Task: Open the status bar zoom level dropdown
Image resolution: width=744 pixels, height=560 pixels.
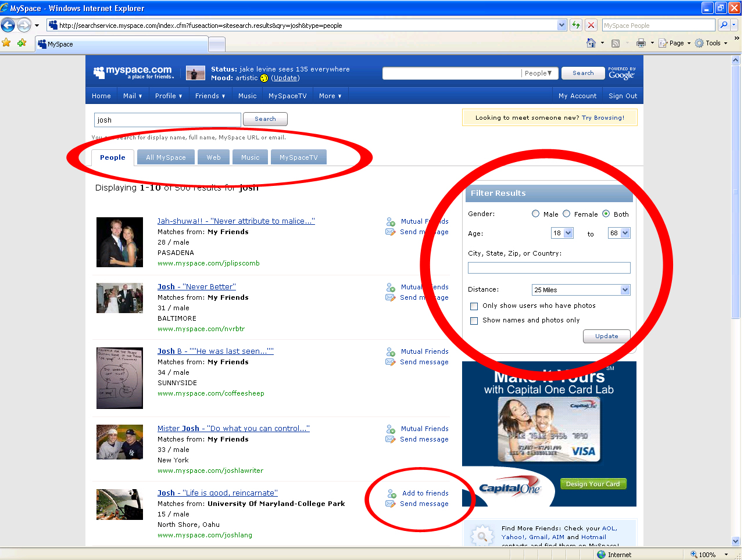Action: 726,555
